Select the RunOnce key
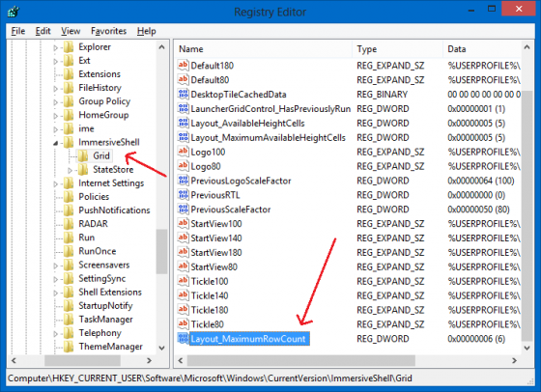Screen dimensions: 541x392 point(98,251)
